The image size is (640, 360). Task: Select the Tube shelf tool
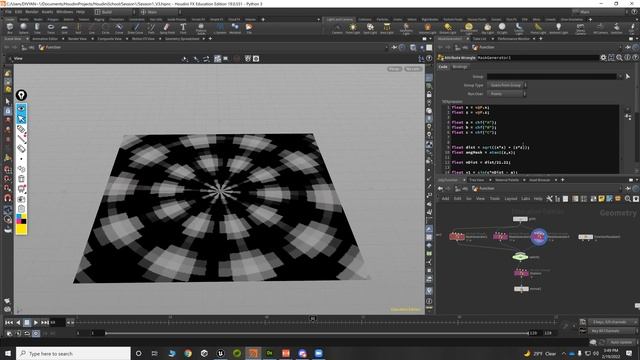[x=37, y=28]
